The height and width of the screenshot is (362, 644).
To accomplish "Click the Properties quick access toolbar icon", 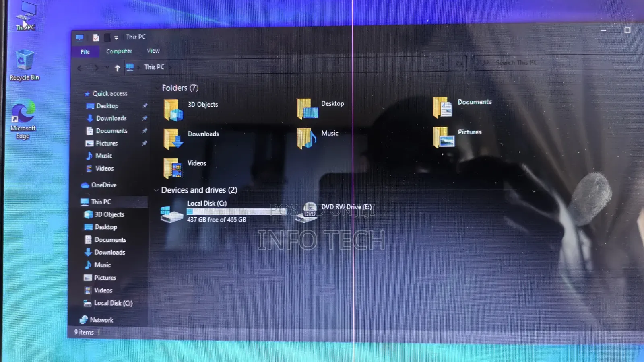I will tap(96, 38).
